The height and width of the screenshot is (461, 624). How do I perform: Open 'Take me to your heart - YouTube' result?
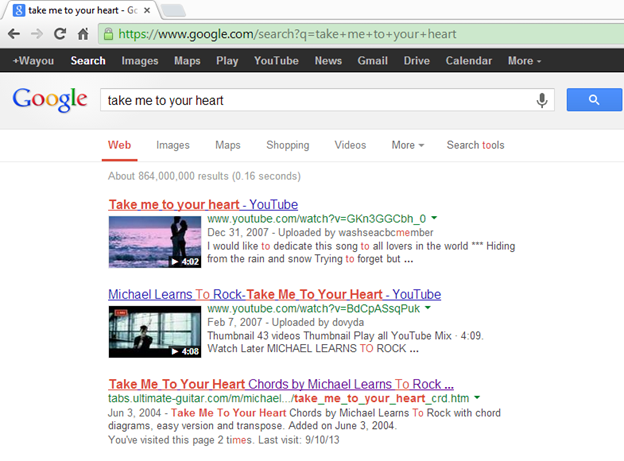[203, 205]
